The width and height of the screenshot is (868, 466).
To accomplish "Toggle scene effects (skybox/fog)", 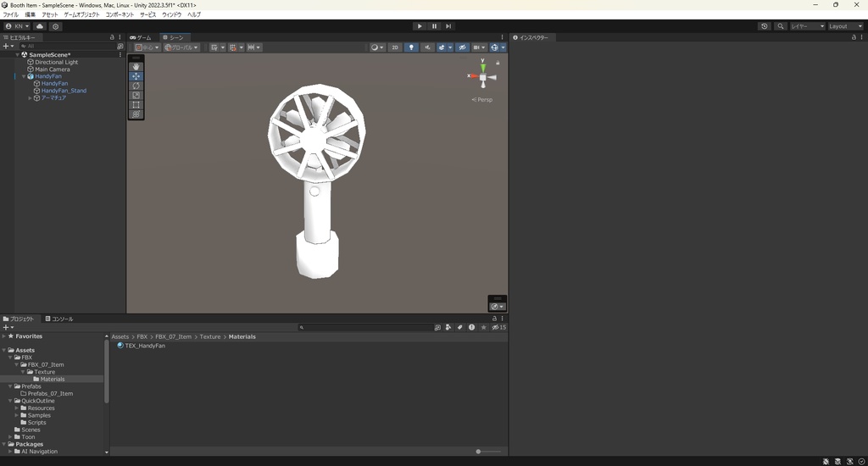I will [x=442, y=47].
